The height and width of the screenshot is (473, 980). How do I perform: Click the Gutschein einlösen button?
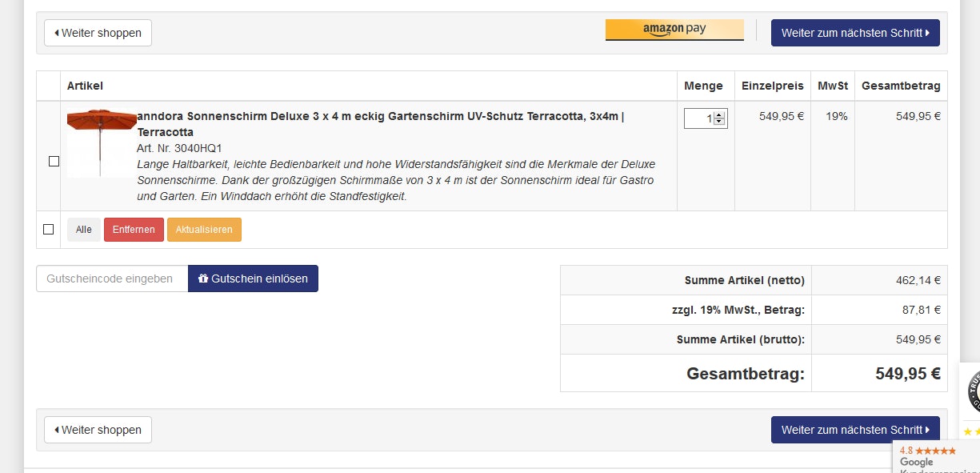(253, 279)
